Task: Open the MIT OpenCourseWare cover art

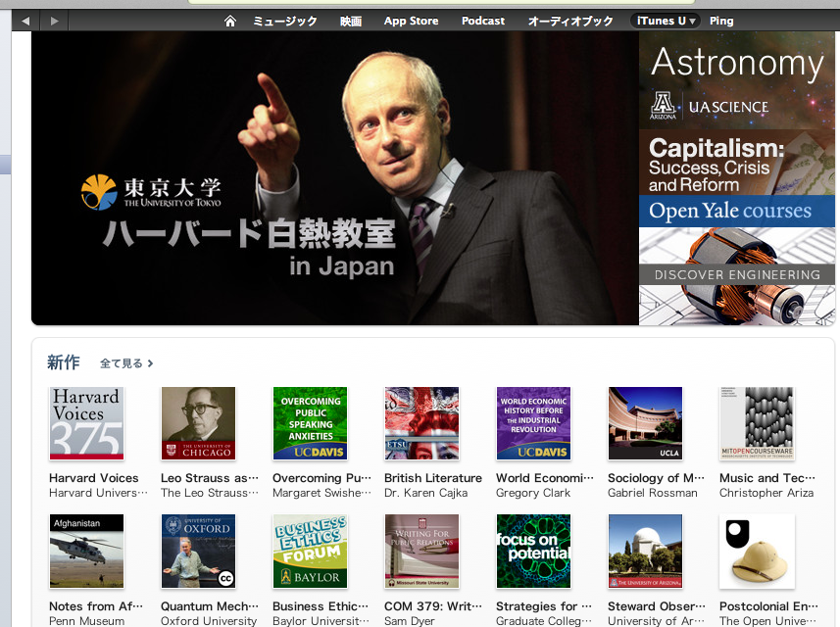Action: [x=757, y=423]
